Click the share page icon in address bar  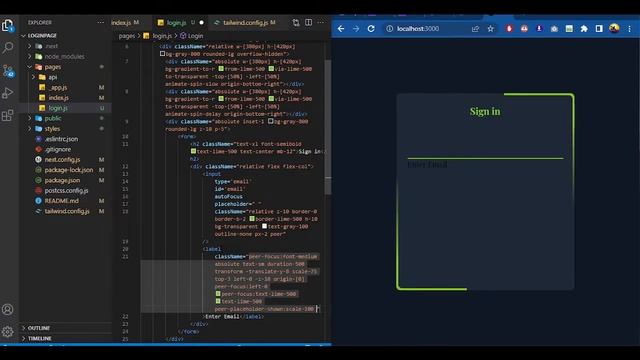(475, 29)
